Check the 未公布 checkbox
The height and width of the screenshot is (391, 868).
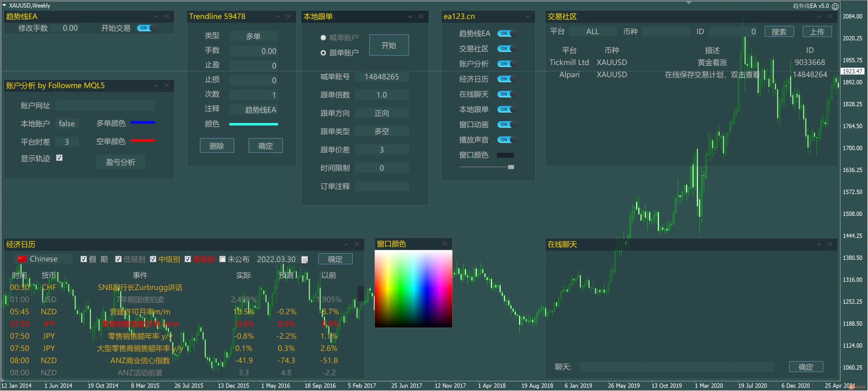click(222, 259)
